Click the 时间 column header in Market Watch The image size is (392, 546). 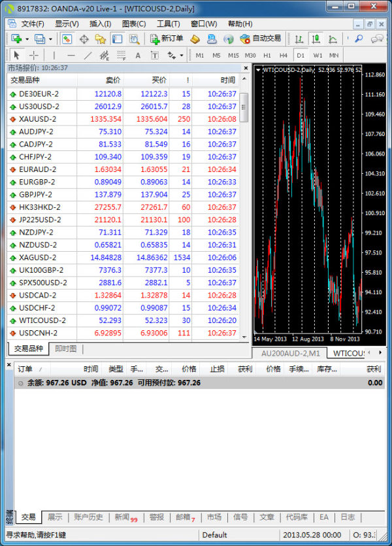(227, 80)
